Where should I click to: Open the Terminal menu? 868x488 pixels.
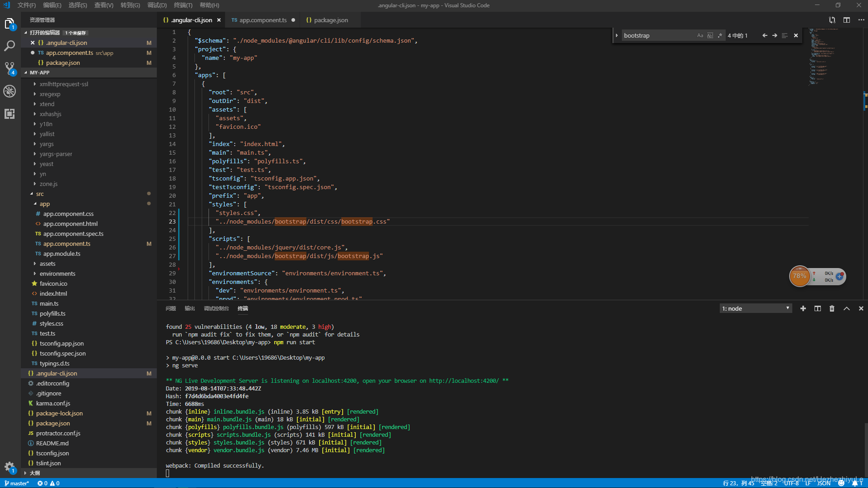click(x=183, y=5)
